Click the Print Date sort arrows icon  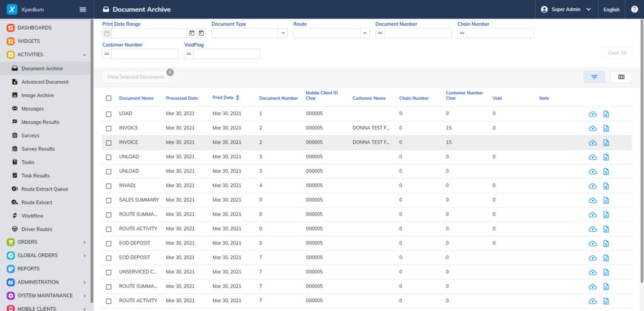237,98
